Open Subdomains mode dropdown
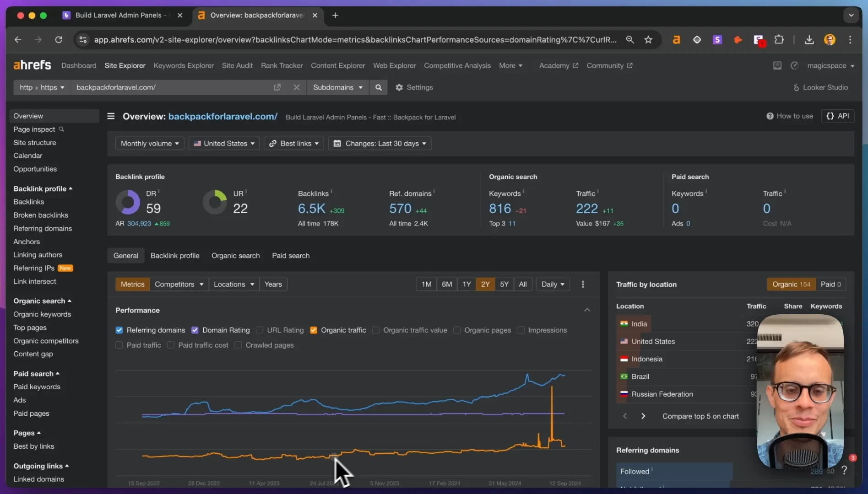Image resolution: width=868 pixels, height=494 pixels. click(x=337, y=87)
